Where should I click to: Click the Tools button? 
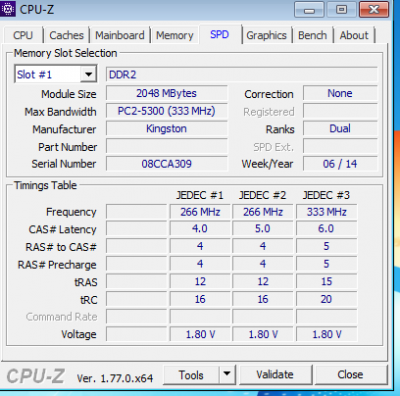(191, 375)
